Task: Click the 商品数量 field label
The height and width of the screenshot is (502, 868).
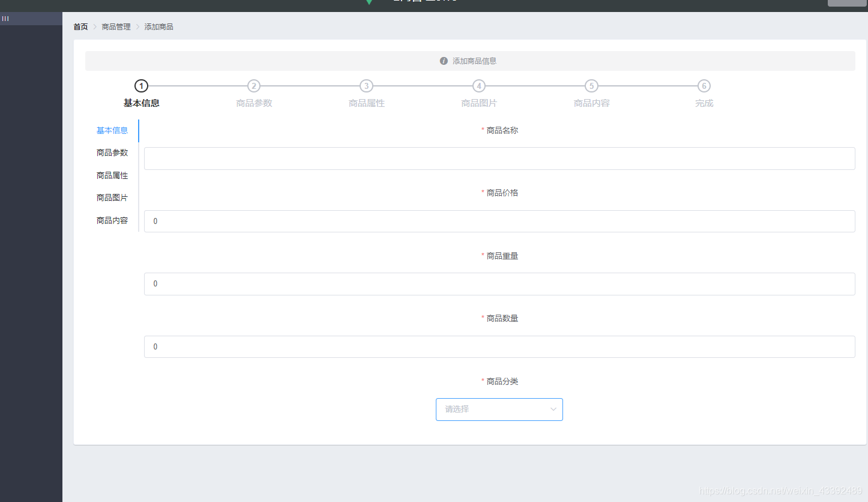Action: tap(502, 318)
